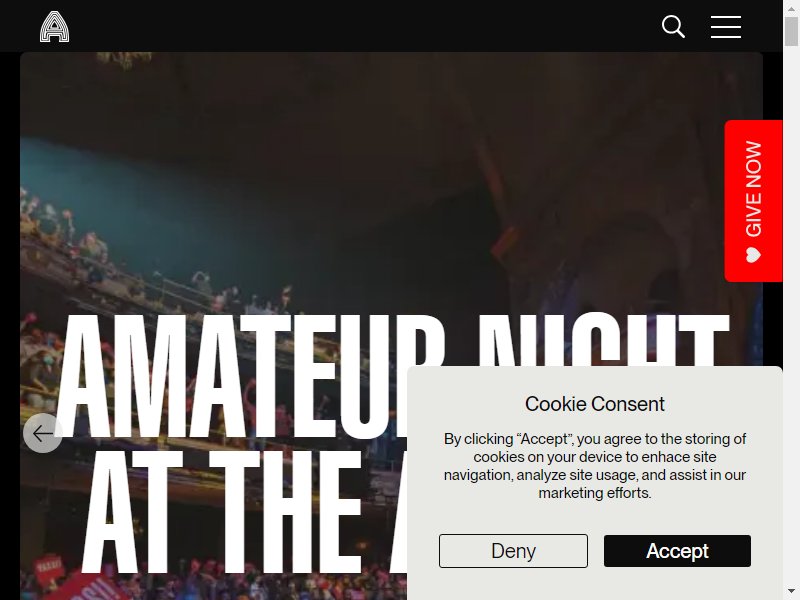The height and width of the screenshot is (600, 800).
Task: Click the red GIVE NOW side tab
Action: coord(754,201)
